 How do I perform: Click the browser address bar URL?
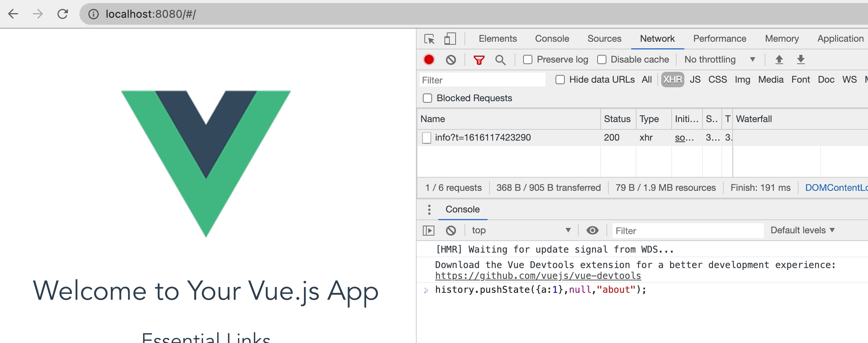(151, 14)
